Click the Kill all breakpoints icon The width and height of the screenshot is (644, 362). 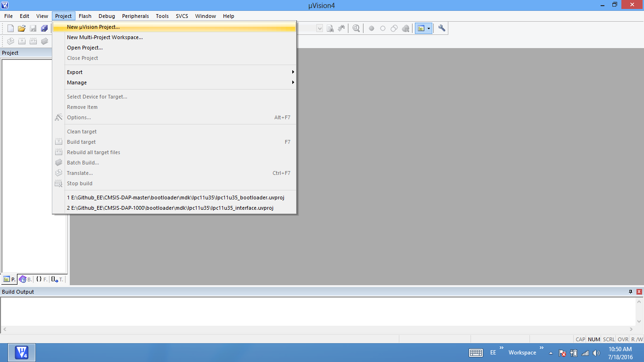coord(405,28)
